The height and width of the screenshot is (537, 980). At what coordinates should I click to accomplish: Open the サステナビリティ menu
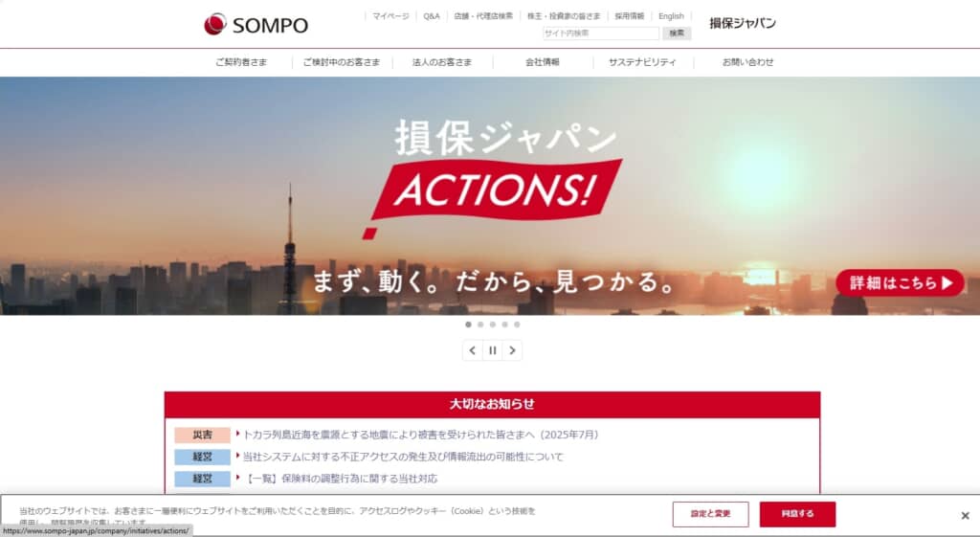tap(642, 62)
